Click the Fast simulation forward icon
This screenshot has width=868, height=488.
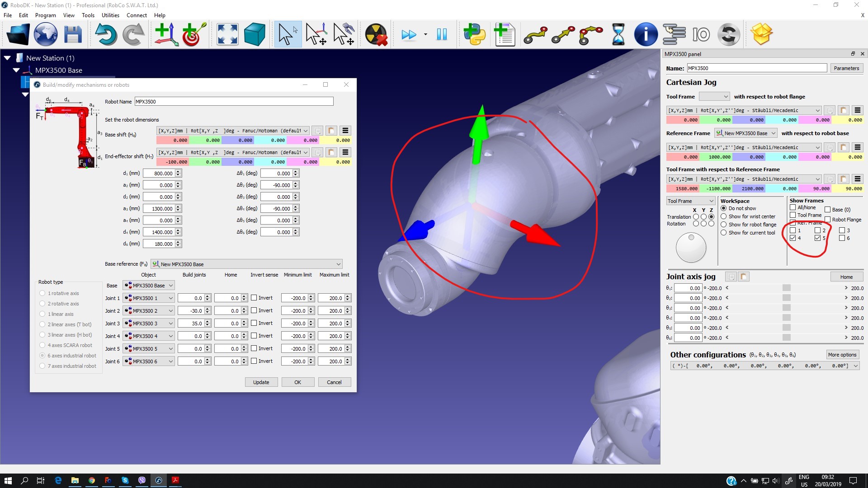tap(409, 35)
